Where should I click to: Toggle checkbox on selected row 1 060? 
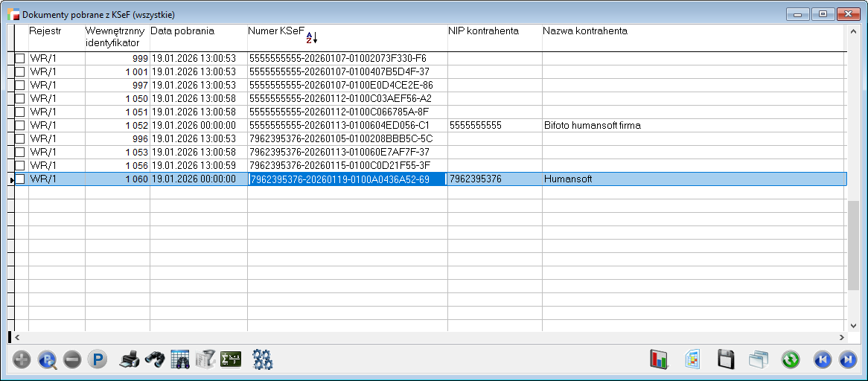[20, 179]
